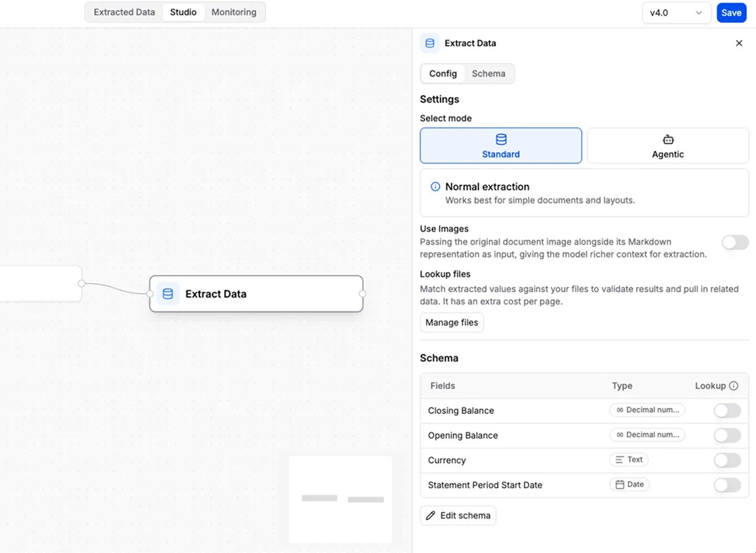756x553 pixels.
Task: Enable Lookup for Opening Balance
Action: [727, 435]
